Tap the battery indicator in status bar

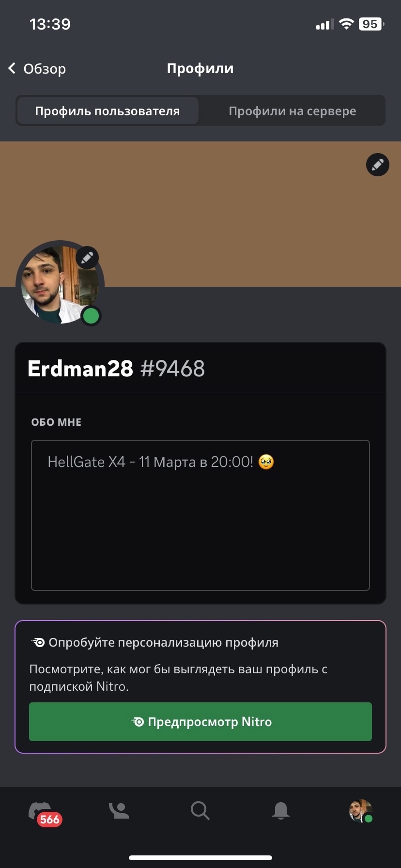tap(371, 24)
